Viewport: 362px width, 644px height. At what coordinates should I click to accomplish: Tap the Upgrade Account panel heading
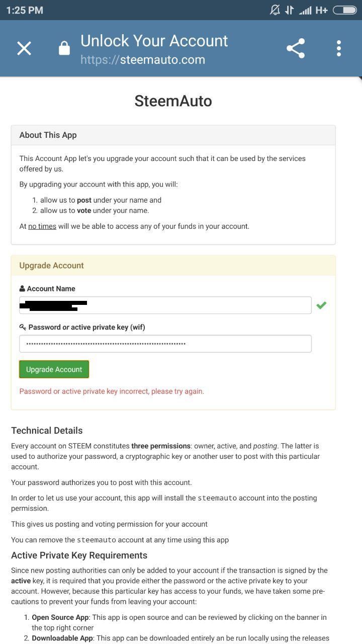tap(52, 266)
